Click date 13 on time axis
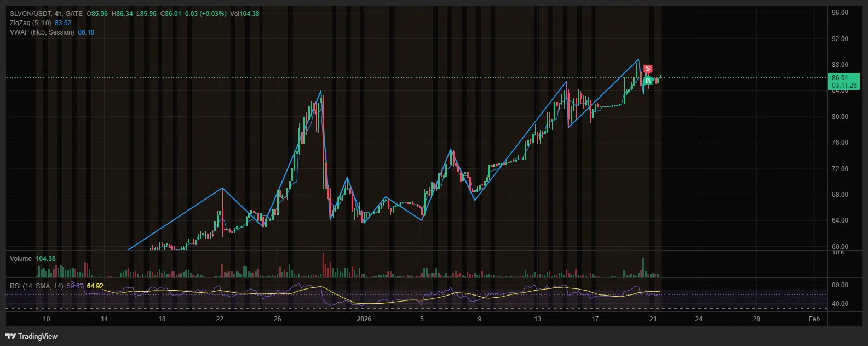 [537, 319]
